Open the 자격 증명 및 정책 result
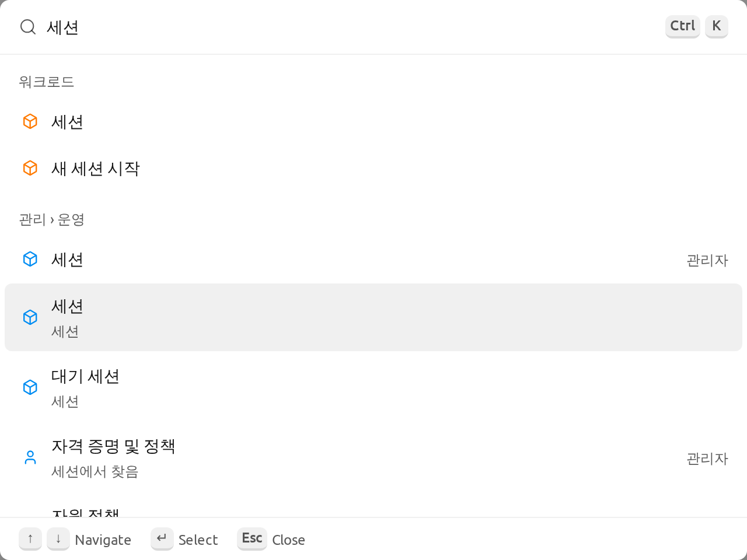This screenshot has width=747, height=560. 373,457
